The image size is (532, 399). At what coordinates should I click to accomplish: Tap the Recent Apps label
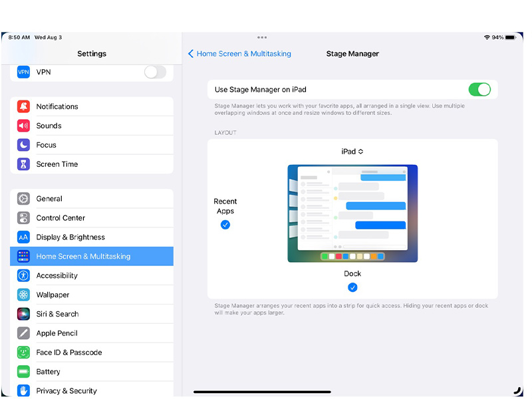click(x=225, y=206)
